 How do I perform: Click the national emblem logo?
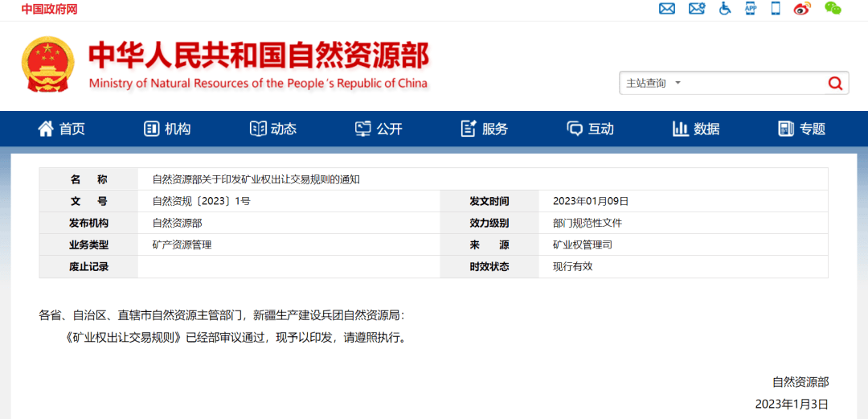[x=47, y=65]
